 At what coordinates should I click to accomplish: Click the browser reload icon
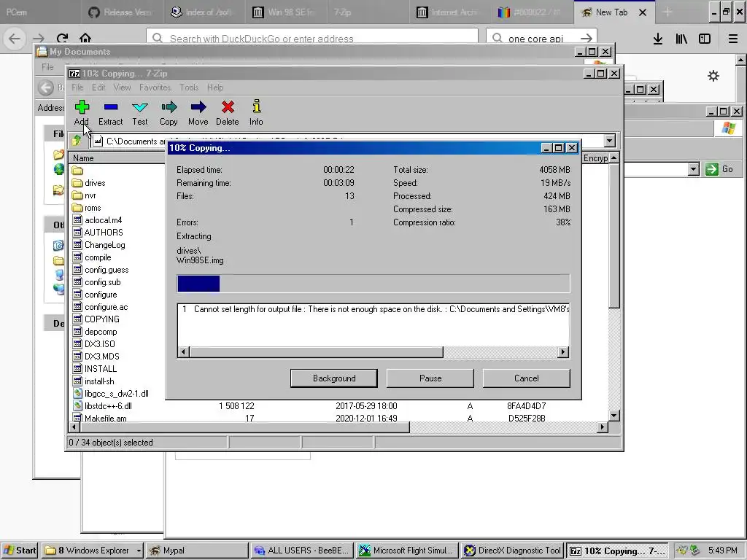(x=62, y=38)
